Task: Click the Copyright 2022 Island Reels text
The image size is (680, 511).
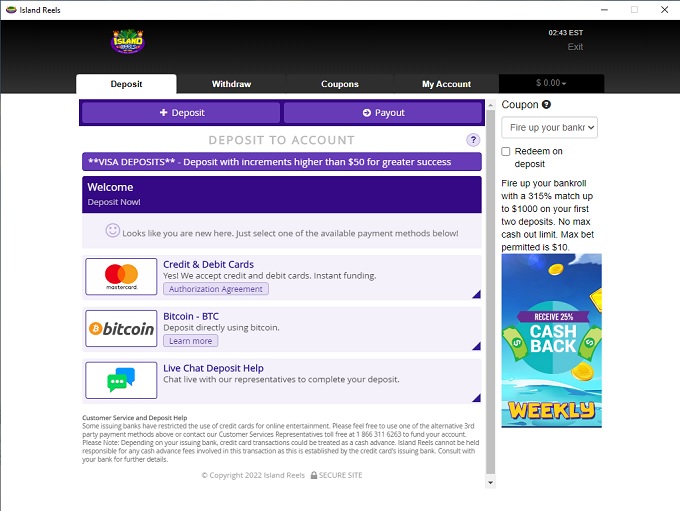Action: pyautogui.click(x=253, y=475)
